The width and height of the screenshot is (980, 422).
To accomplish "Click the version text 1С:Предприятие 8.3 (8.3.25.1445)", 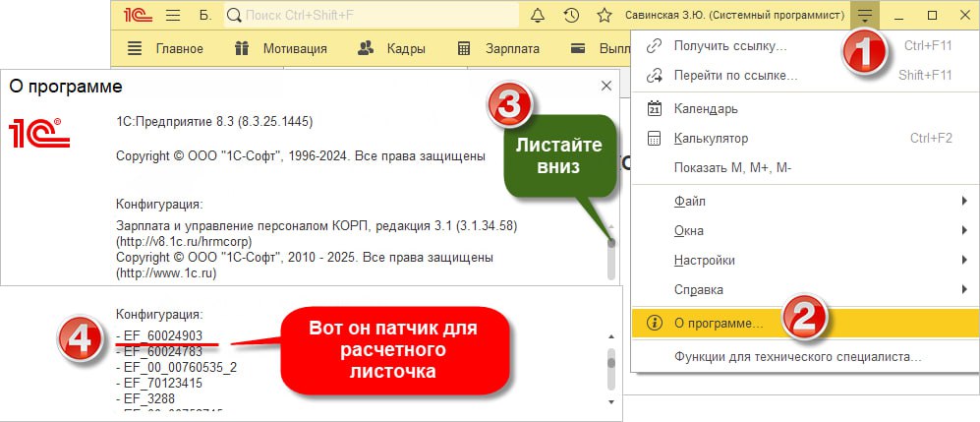I will 214,121.
